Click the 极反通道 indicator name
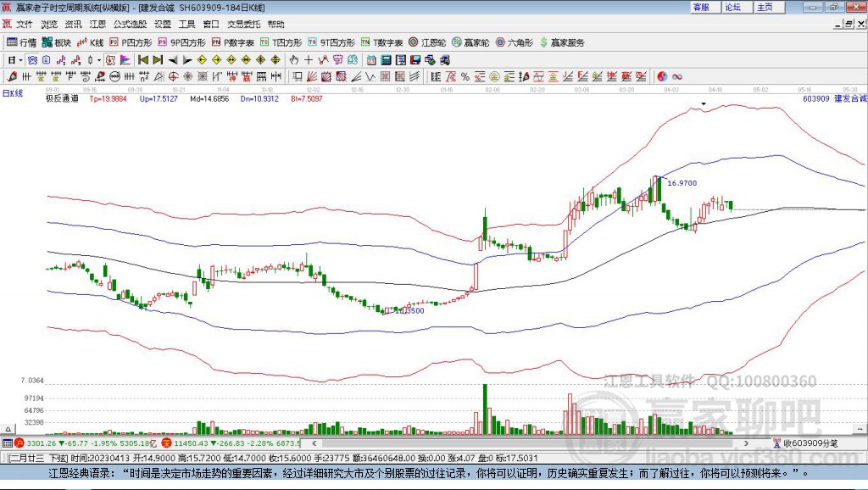This screenshot has height=490, width=868. point(62,98)
